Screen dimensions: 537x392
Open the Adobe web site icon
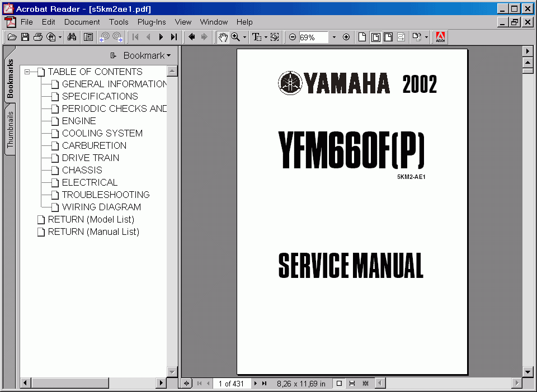pos(440,37)
